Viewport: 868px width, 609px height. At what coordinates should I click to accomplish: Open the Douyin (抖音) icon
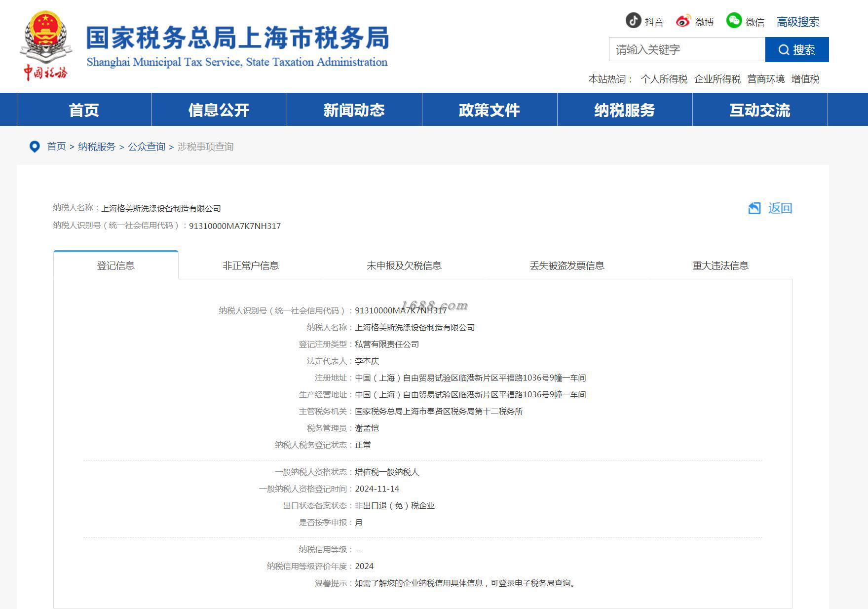pos(633,21)
